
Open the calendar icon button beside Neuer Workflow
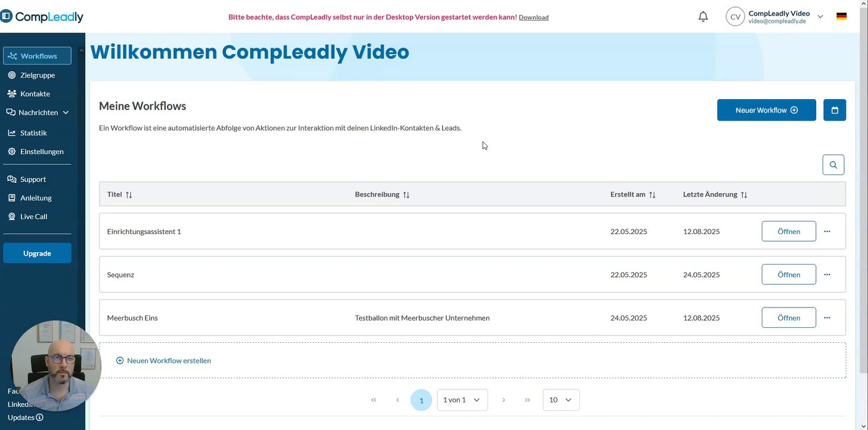tap(835, 110)
